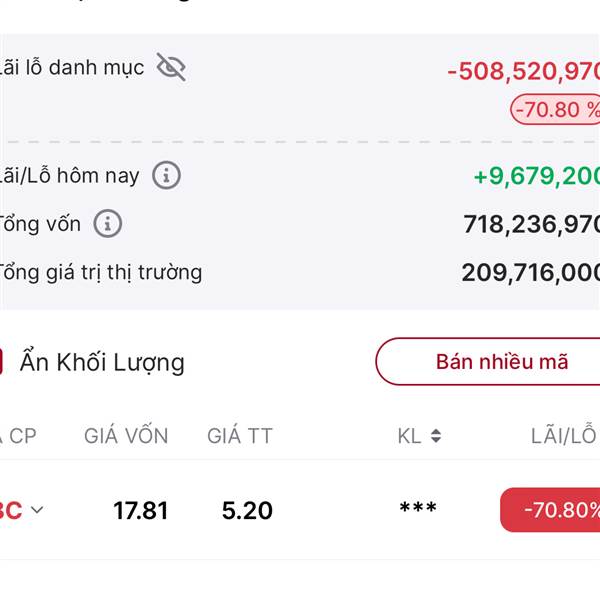
Task: Open info icon beside Lãi/Lỗ hôm nay
Action: coord(166,176)
